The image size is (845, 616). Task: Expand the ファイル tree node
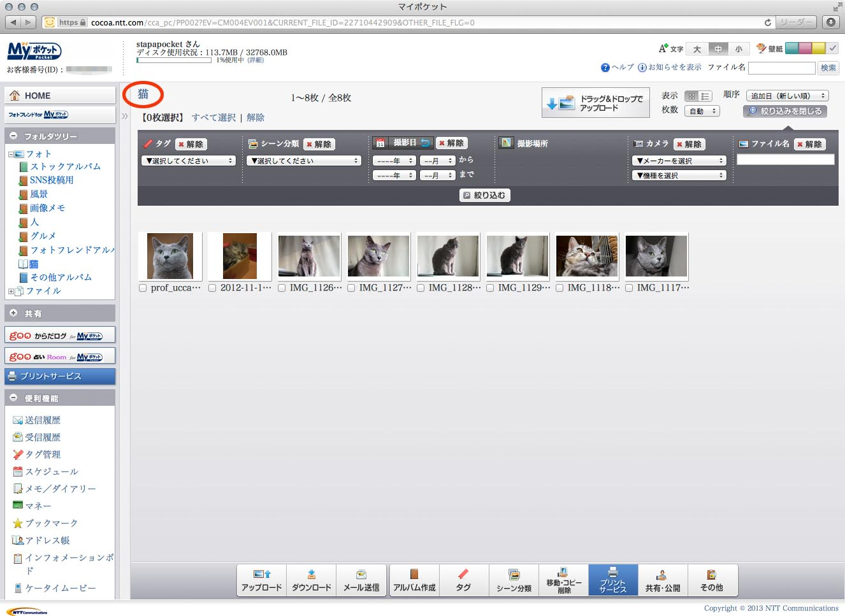[11, 292]
